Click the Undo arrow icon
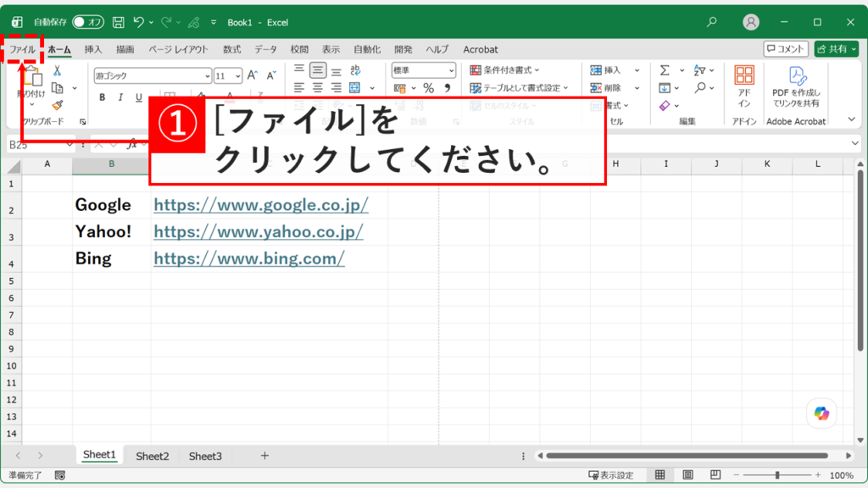868x488 pixels. pyautogui.click(x=138, y=22)
